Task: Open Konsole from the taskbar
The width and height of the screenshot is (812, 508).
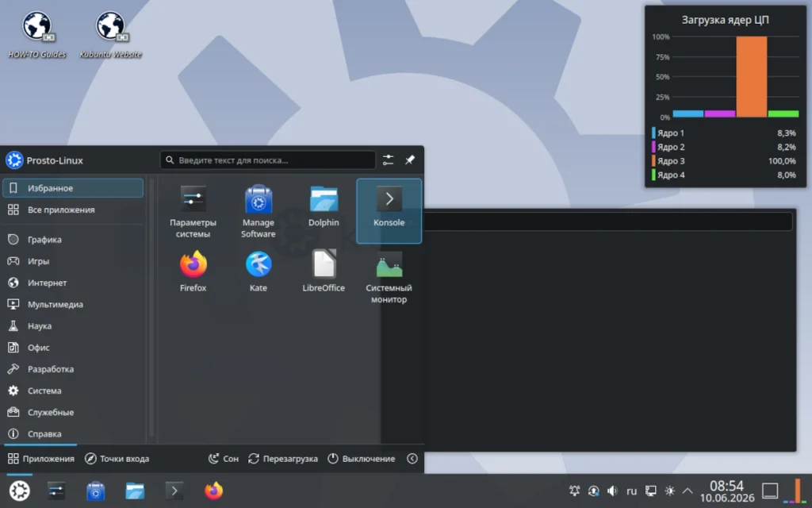Action: 174,491
